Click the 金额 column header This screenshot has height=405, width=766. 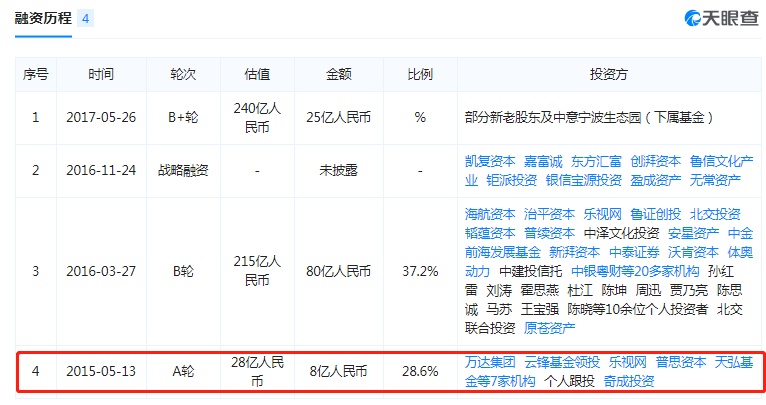tap(339, 74)
